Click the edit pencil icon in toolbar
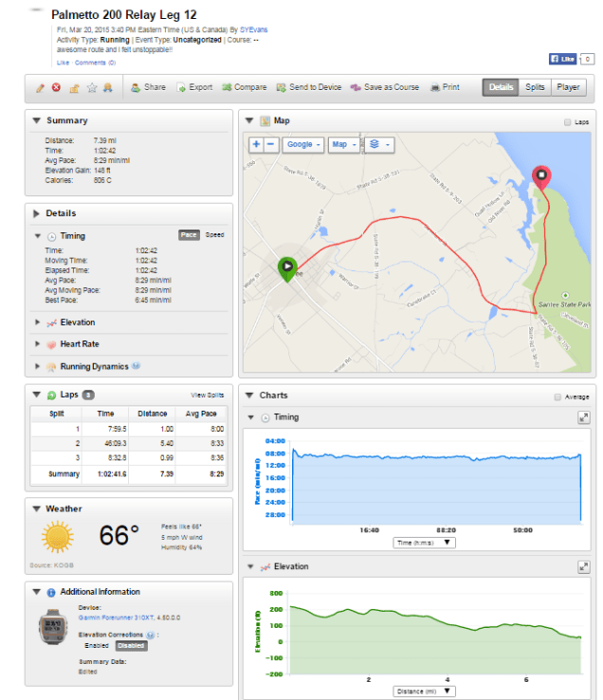 pos(40,88)
